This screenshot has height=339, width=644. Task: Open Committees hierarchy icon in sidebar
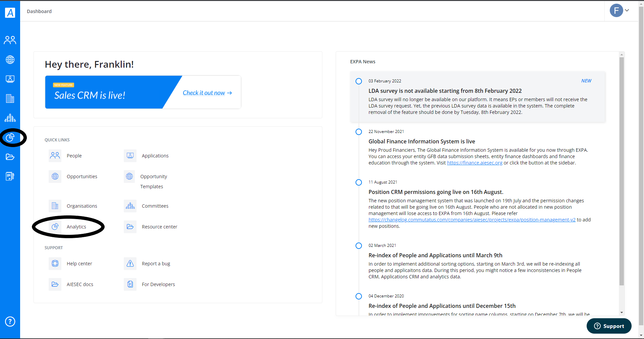(x=10, y=118)
